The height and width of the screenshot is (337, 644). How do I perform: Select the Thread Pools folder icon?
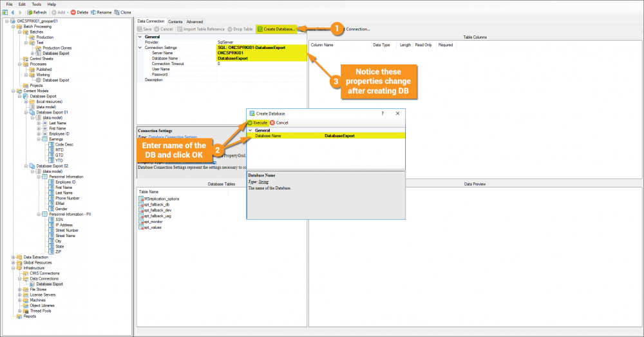[26, 311]
